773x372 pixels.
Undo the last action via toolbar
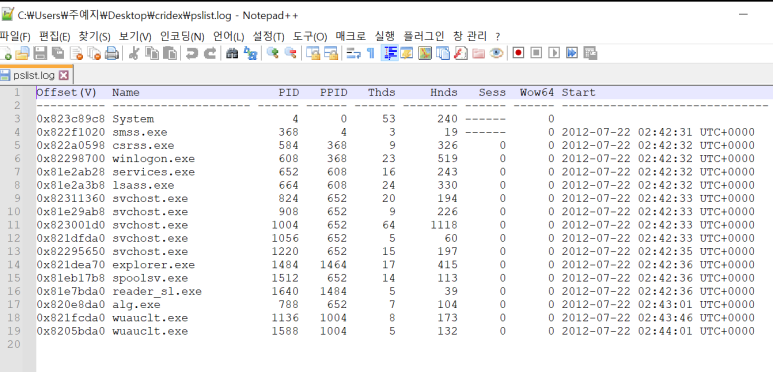(x=192, y=53)
